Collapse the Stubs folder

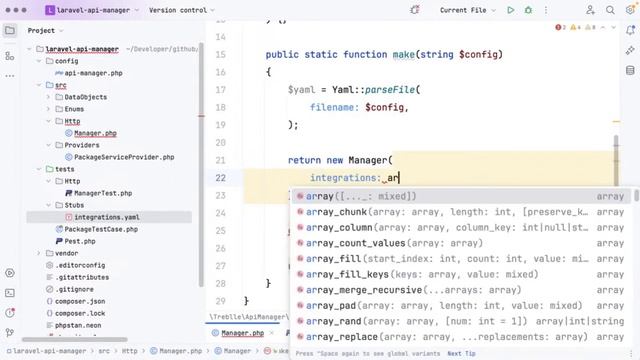(x=49, y=205)
